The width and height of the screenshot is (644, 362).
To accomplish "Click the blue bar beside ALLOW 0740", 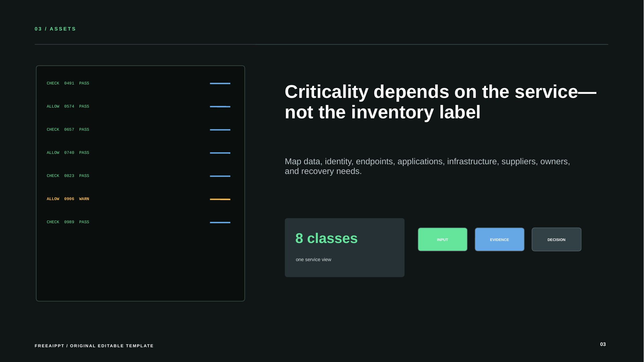I will coord(220,153).
